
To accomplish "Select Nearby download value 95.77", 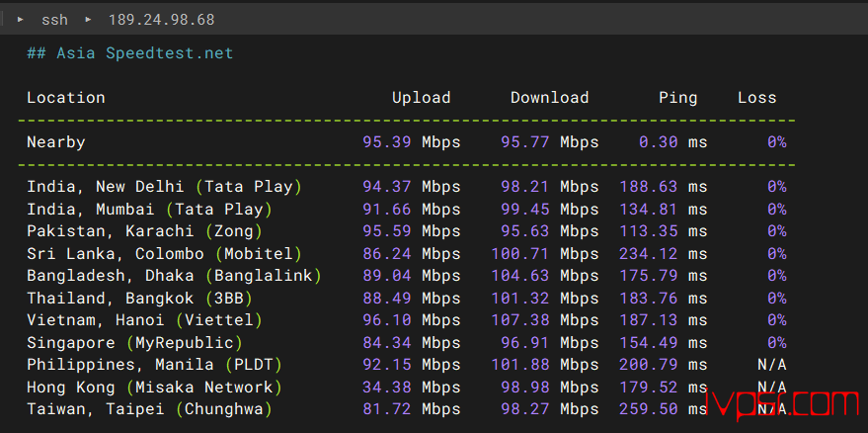I will tap(524, 142).
